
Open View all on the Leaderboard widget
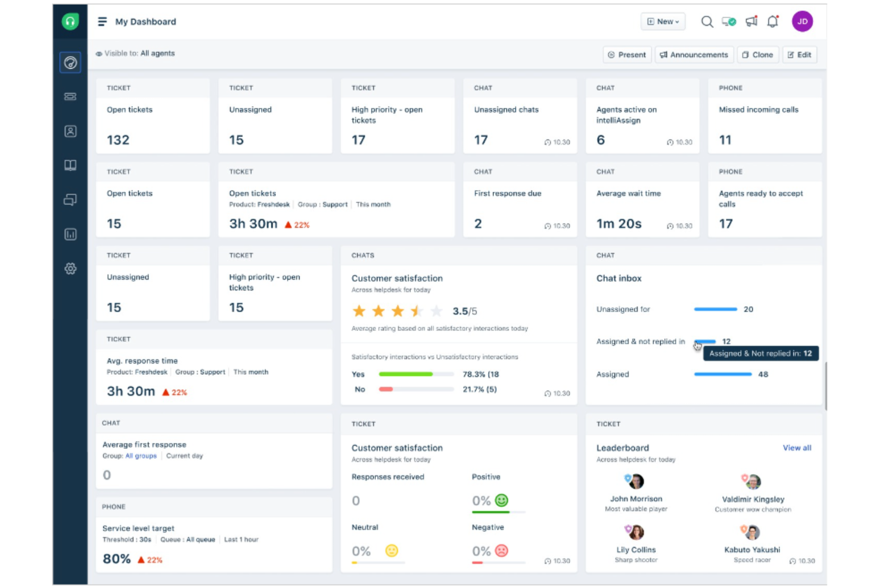pos(797,447)
